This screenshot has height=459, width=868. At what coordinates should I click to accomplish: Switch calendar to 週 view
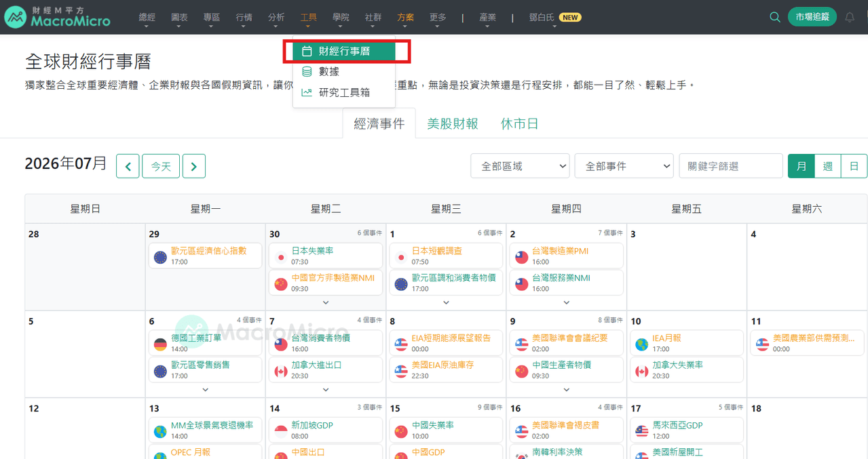[x=828, y=166]
